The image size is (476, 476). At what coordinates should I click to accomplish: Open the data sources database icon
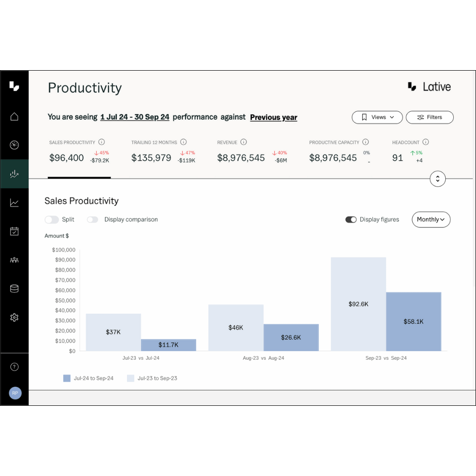[x=14, y=288]
